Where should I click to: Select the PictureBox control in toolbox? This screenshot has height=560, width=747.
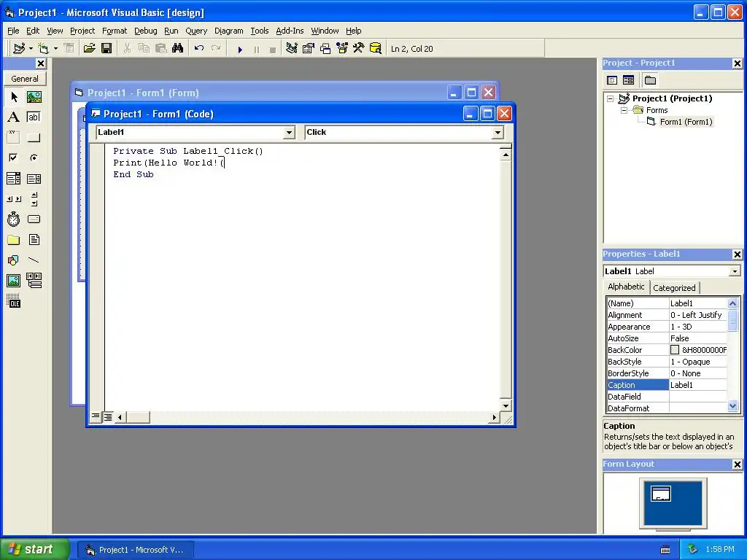point(34,97)
